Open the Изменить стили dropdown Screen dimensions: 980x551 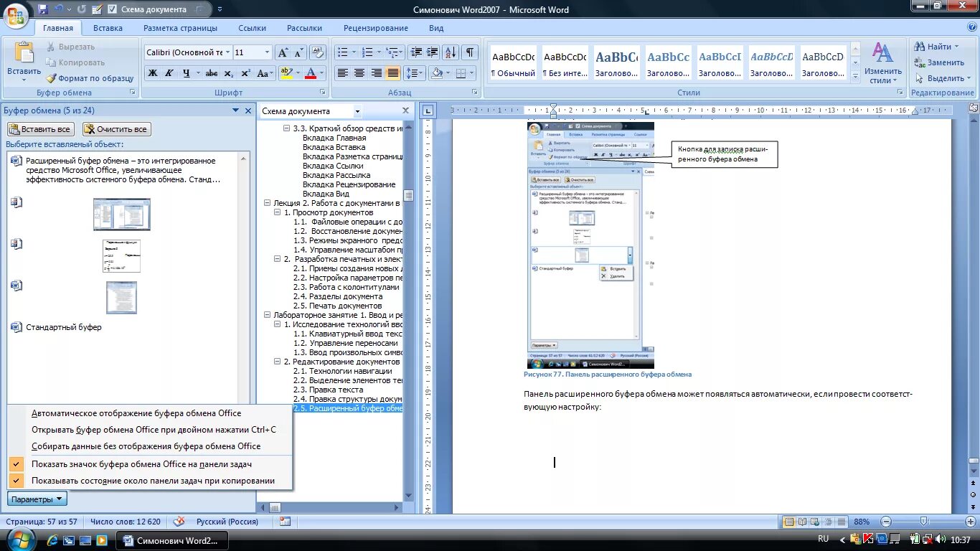point(882,64)
